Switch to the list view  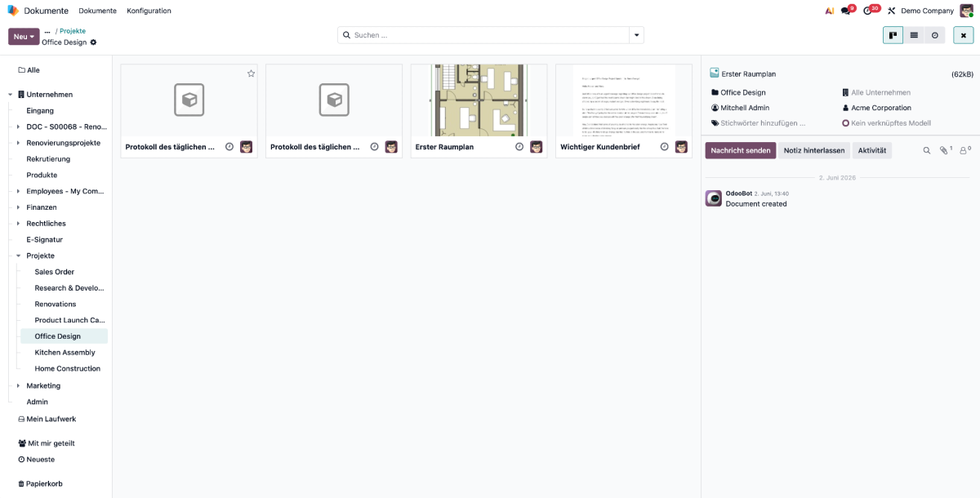pos(914,35)
